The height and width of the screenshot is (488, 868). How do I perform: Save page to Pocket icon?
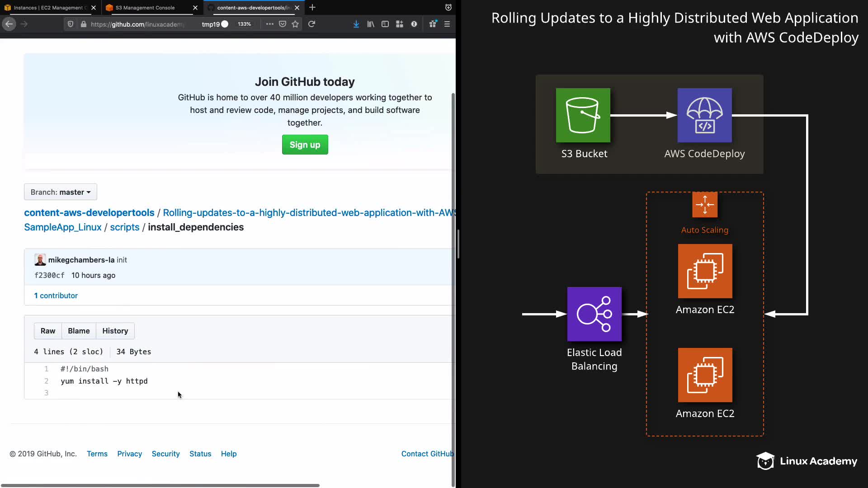[283, 24]
